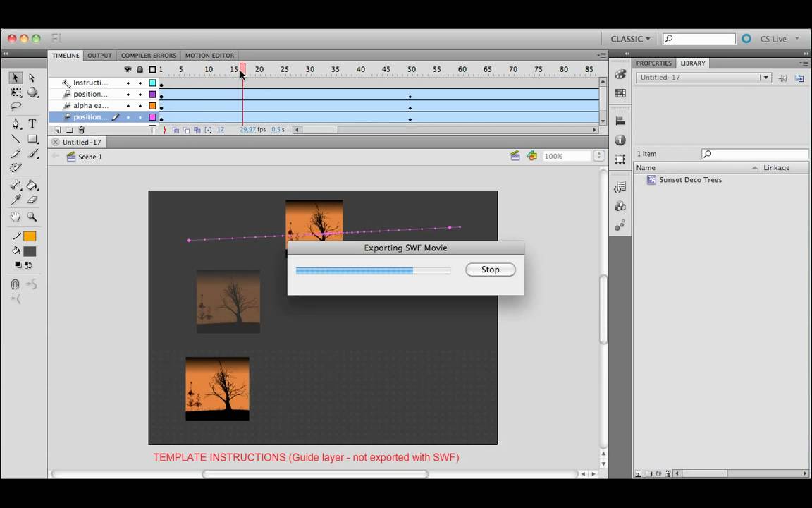812x508 pixels.
Task: Activate the Hand tool
Action: [x=16, y=217]
